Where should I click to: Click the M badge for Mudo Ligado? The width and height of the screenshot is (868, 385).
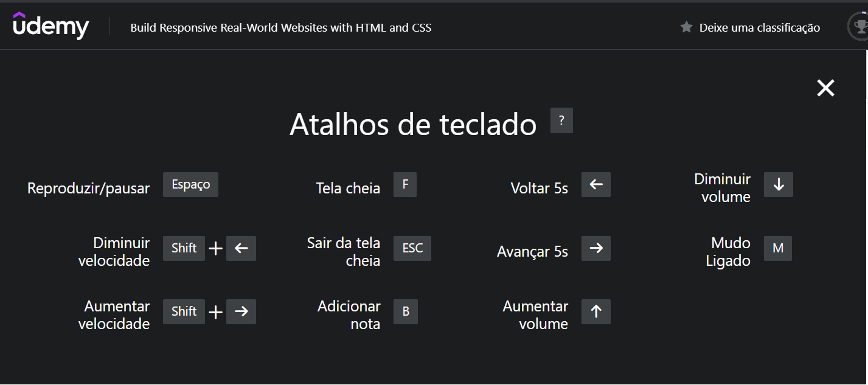[x=777, y=248]
